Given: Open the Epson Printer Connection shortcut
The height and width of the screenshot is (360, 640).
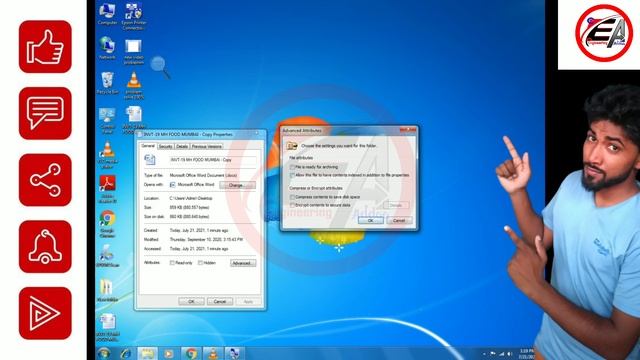Looking at the screenshot, I should [x=133, y=16].
